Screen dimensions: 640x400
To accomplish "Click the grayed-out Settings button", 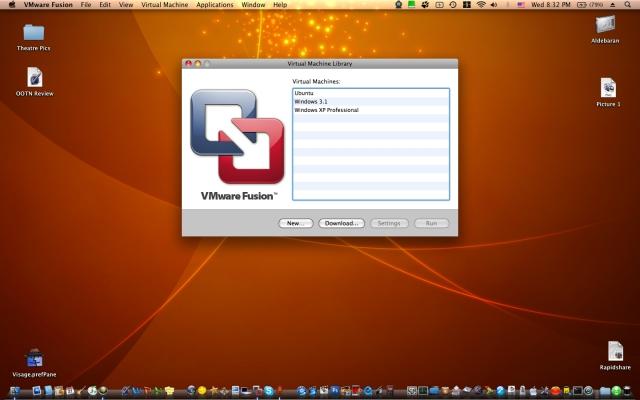I will (389, 223).
